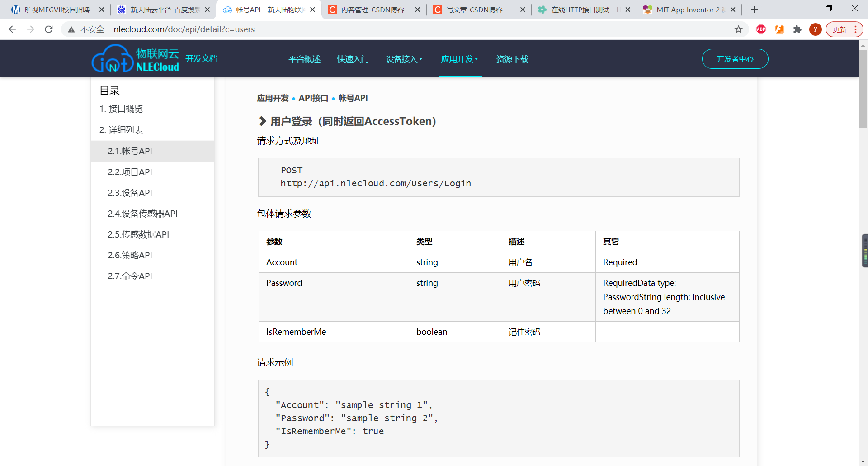Image resolution: width=868 pixels, height=466 pixels.
Task: Open 2.2.项目API in the sidebar
Action: (152, 172)
